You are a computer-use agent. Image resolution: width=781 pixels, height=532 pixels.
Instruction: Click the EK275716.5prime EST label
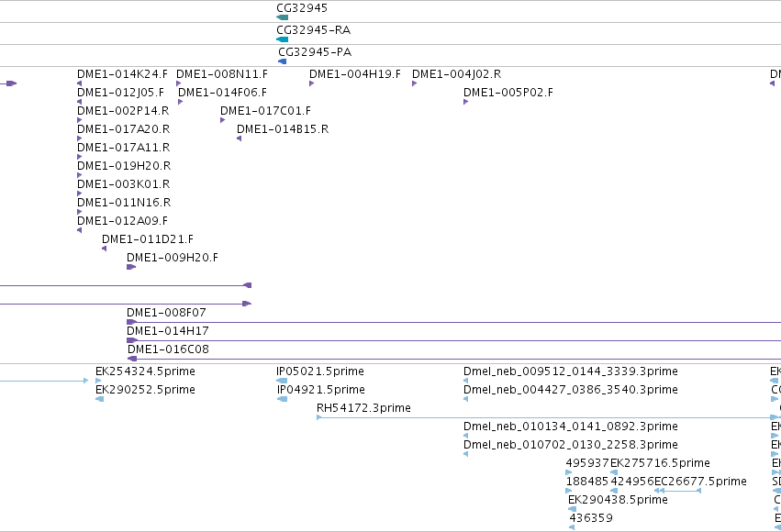point(660,463)
